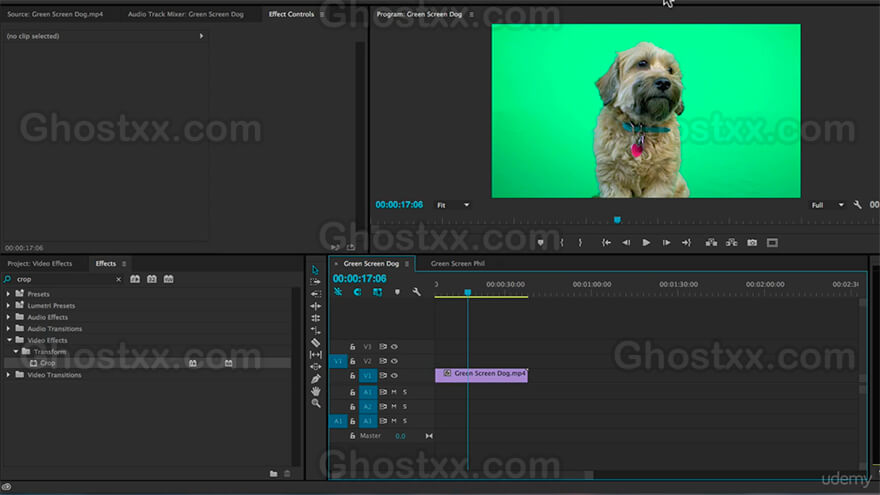Click the Program monitor wrench settings
Viewport: 880px width, 495px height.
click(858, 205)
